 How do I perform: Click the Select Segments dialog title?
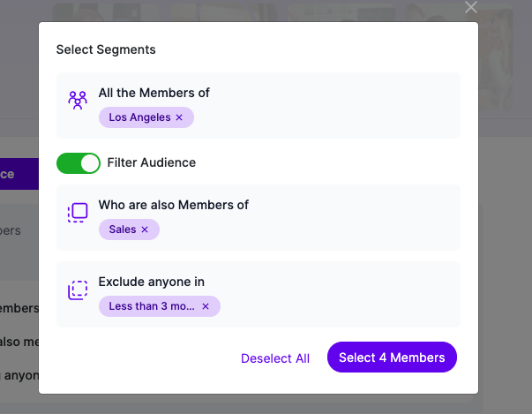pyautogui.click(x=106, y=49)
